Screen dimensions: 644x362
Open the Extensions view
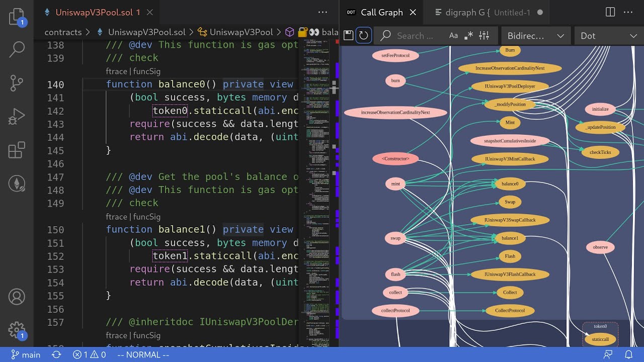[x=17, y=150]
